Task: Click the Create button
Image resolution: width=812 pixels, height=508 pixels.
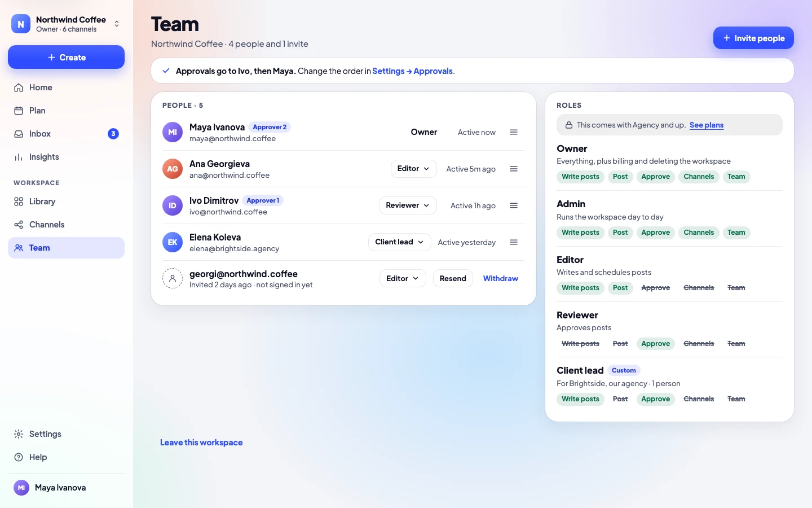Action: coord(67,57)
